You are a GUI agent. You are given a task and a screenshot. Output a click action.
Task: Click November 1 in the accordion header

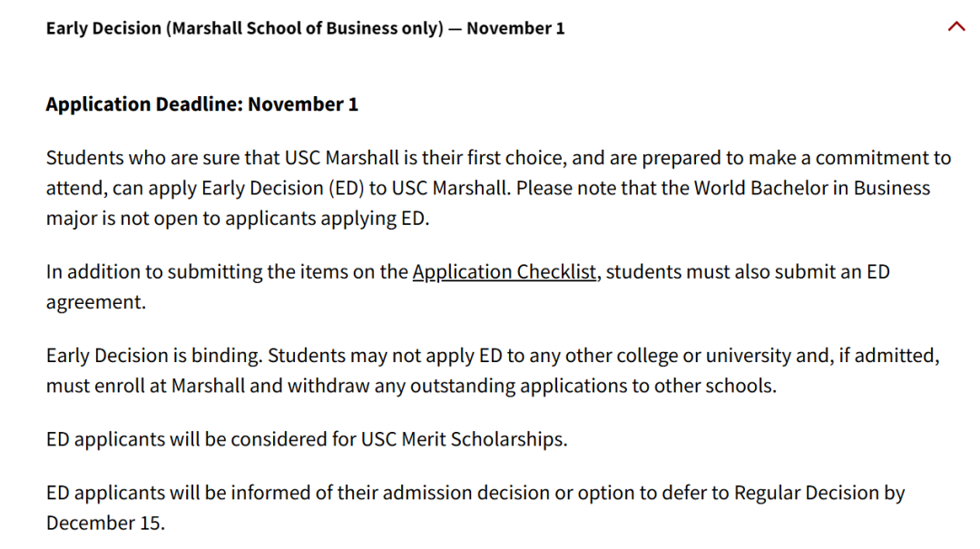coord(515,29)
